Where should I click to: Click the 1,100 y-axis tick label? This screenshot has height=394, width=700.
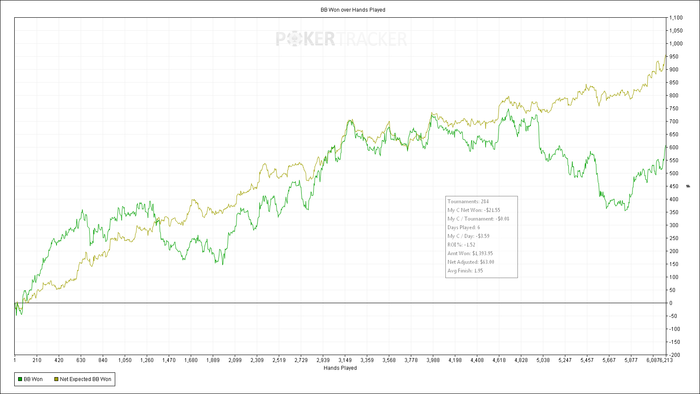click(676, 18)
